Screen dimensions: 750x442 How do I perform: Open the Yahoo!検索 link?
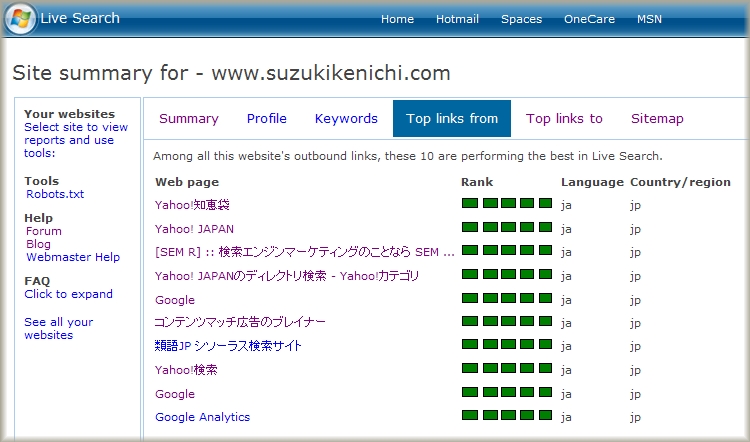coord(186,370)
